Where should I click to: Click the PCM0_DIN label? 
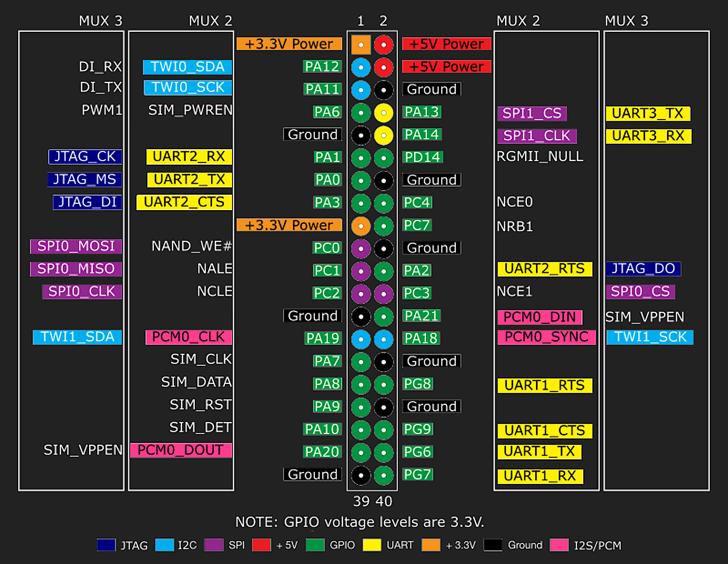(540, 317)
